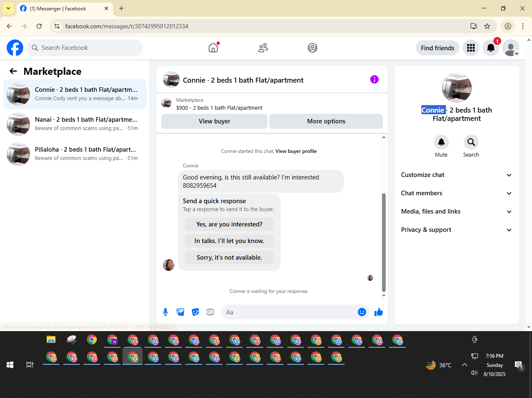Click the chat scroll up arrow
The image size is (532, 398).
(384, 137)
